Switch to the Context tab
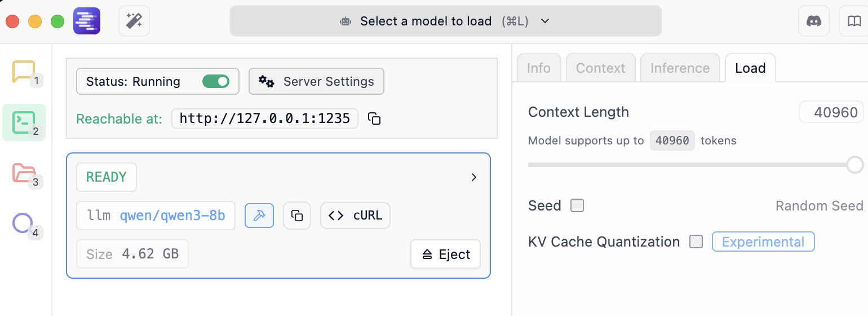 [x=600, y=68]
